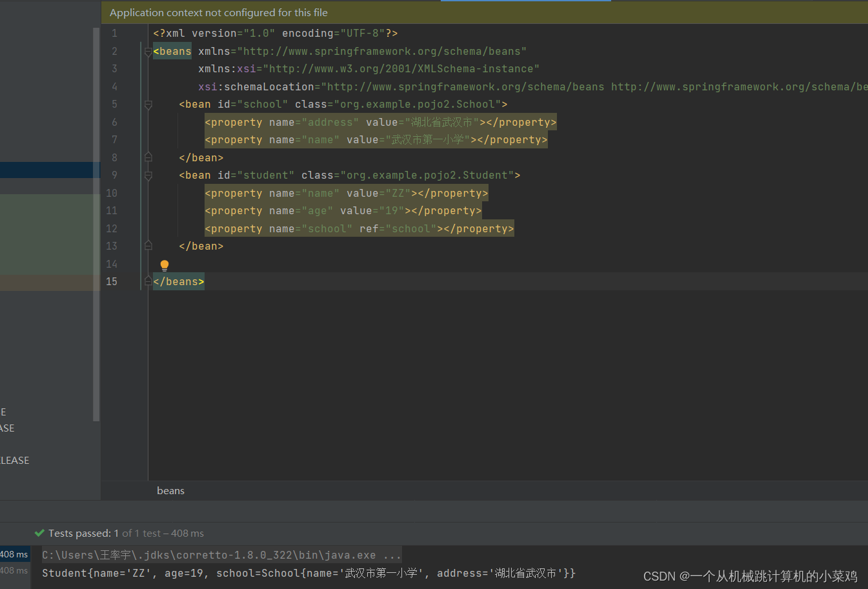This screenshot has width=868, height=589.
Task: Click the fold marker next to line 13 </bean>
Action: (148, 245)
